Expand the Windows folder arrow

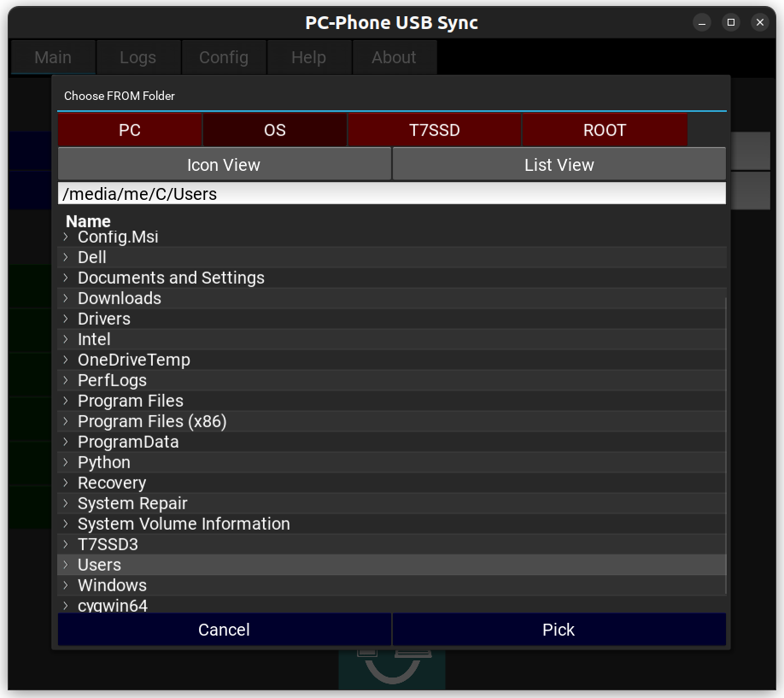[x=66, y=585]
